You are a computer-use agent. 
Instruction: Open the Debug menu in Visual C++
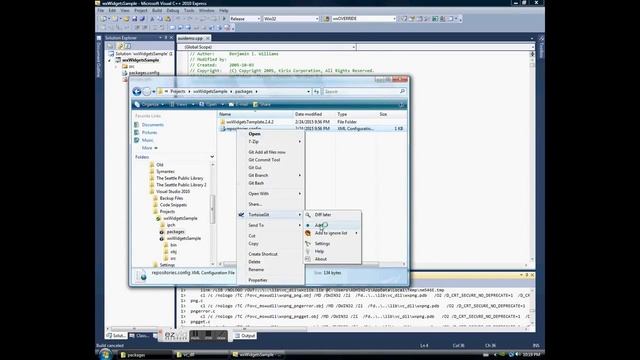[173, 11]
